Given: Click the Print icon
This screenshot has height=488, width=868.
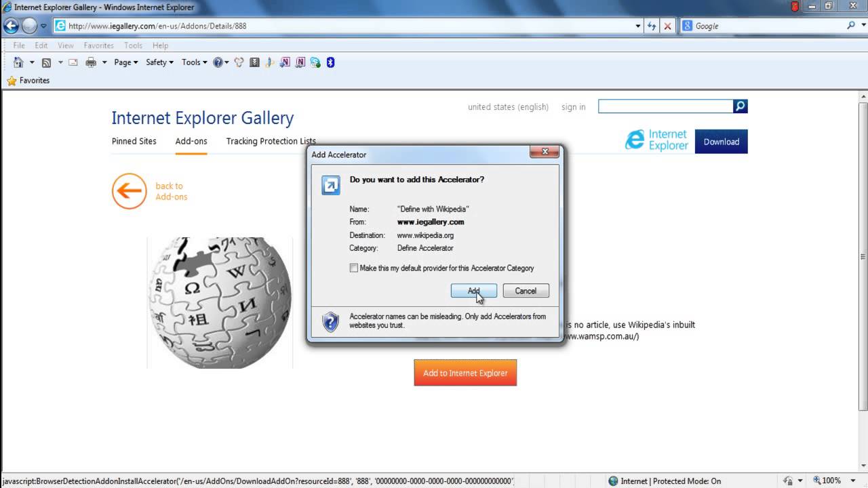Looking at the screenshot, I should click(91, 62).
